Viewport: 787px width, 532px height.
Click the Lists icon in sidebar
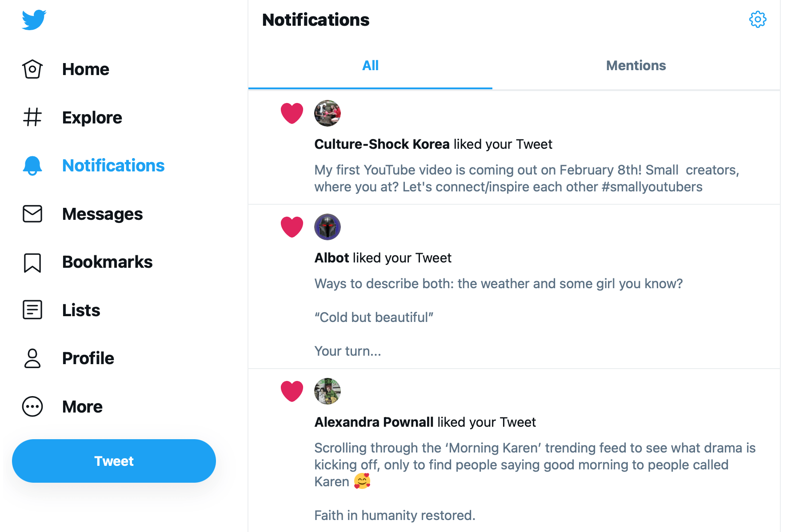click(32, 310)
